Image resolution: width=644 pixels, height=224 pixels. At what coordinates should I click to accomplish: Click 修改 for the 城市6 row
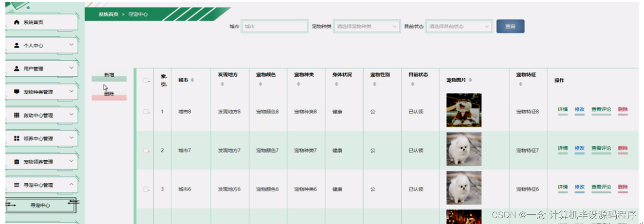579,188
